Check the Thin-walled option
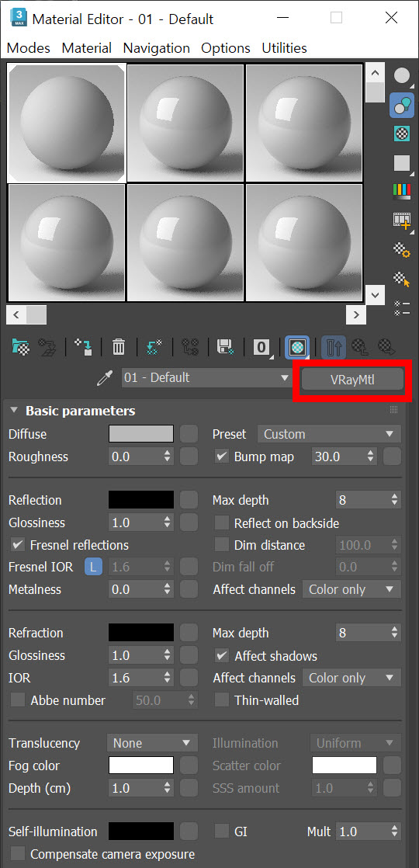 tap(221, 700)
